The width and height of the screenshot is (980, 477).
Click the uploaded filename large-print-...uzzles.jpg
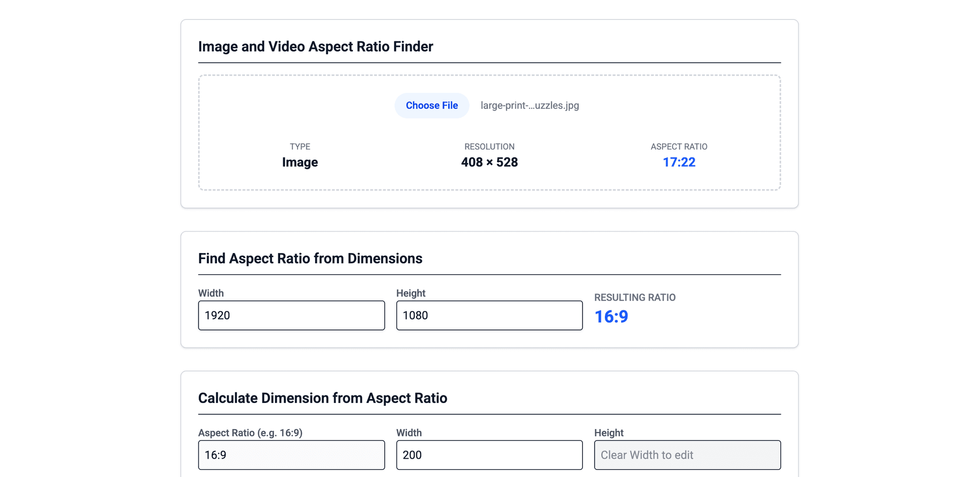529,106
